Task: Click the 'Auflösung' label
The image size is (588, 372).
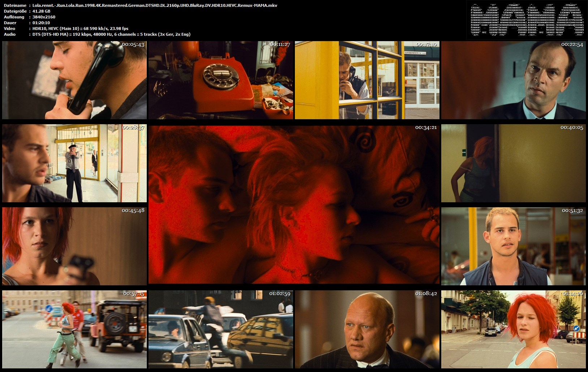Action: point(14,17)
